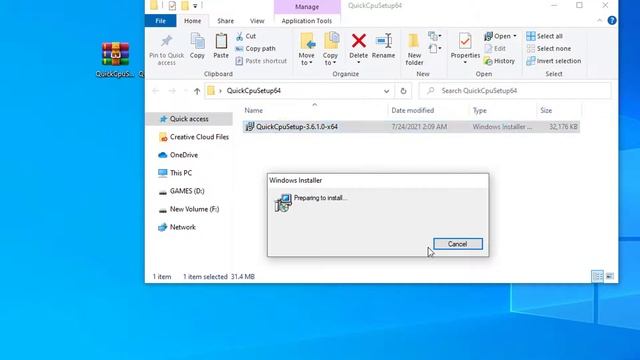The image size is (640, 360).
Task: Click the Forward navigation arrow
Action: [x=172, y=91]
